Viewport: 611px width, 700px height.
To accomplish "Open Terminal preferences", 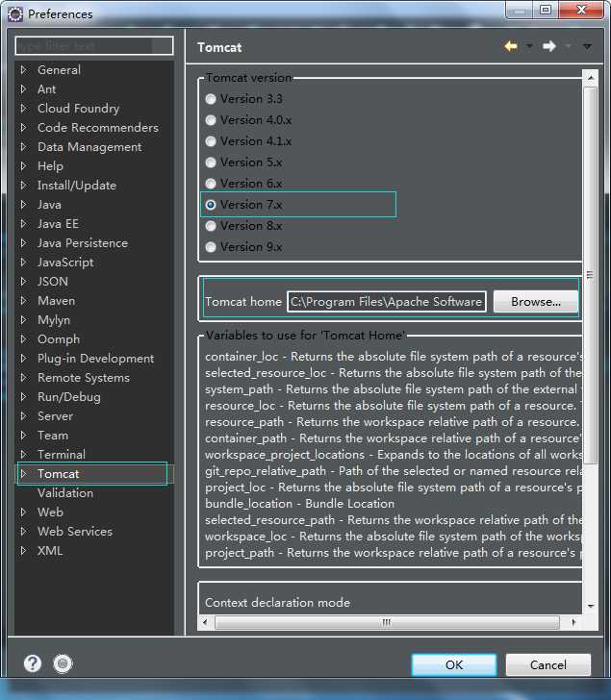I will click(62, 455).
